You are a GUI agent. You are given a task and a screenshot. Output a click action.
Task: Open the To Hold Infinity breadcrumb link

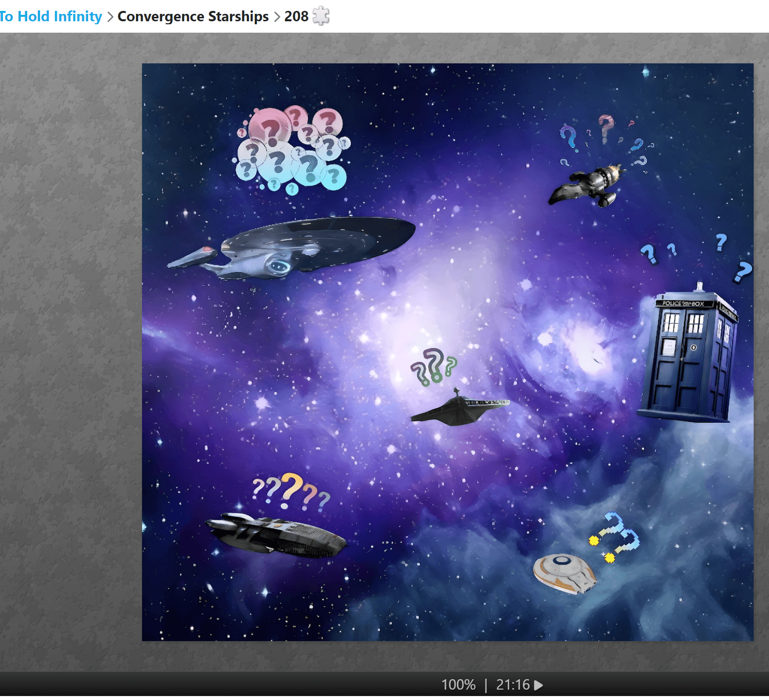[x=51, y=16]
